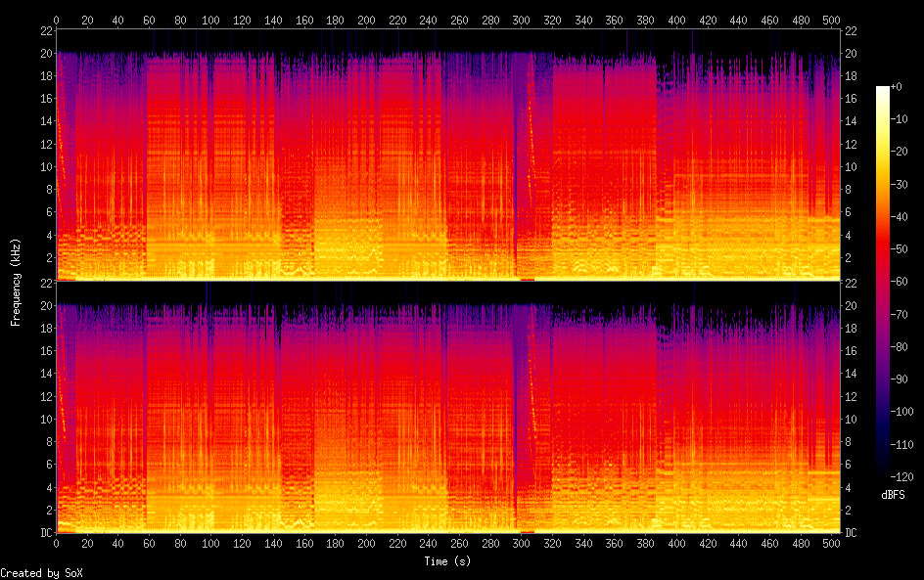
Task: Click "300" on the top time axis
Action: [x=522, y=20]
